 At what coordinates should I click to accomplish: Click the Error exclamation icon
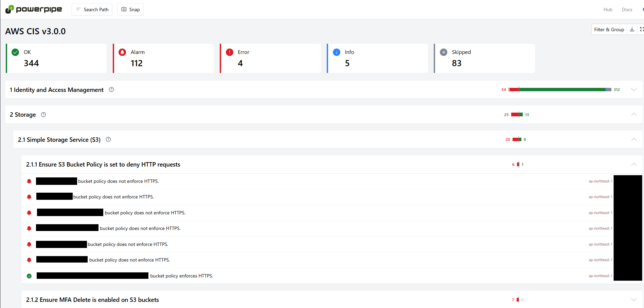click(x=230, y=52)
